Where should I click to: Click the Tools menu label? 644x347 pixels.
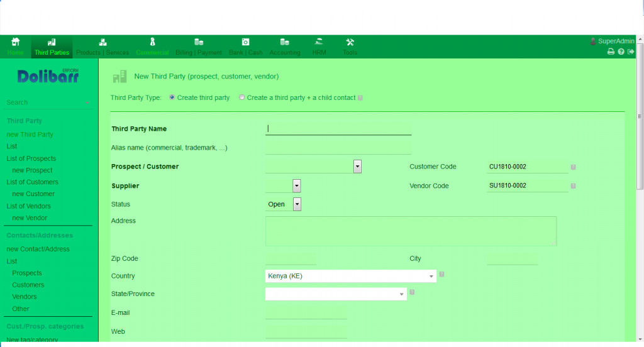(x=350, y=53)
